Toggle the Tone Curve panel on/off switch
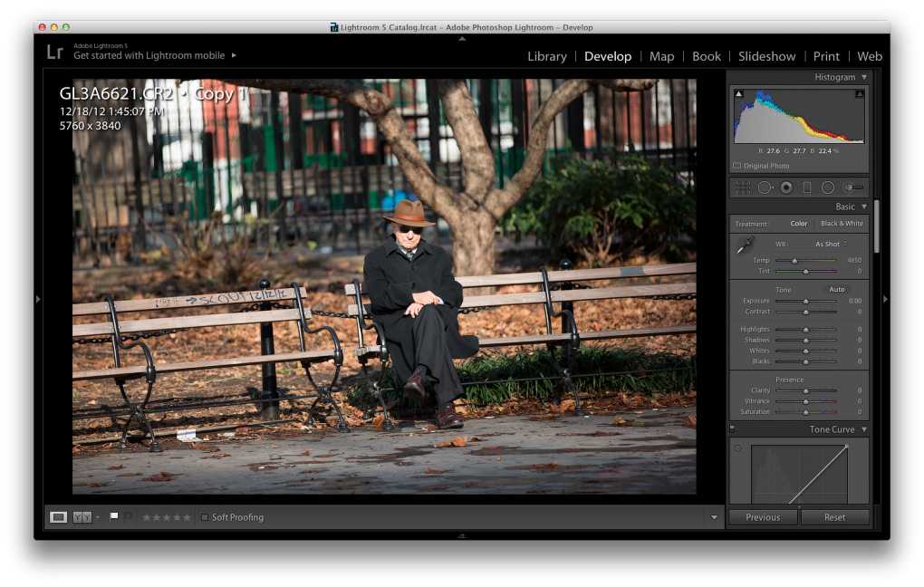The width and height of the screenshot is (924, 587). [x=732, y=429]
